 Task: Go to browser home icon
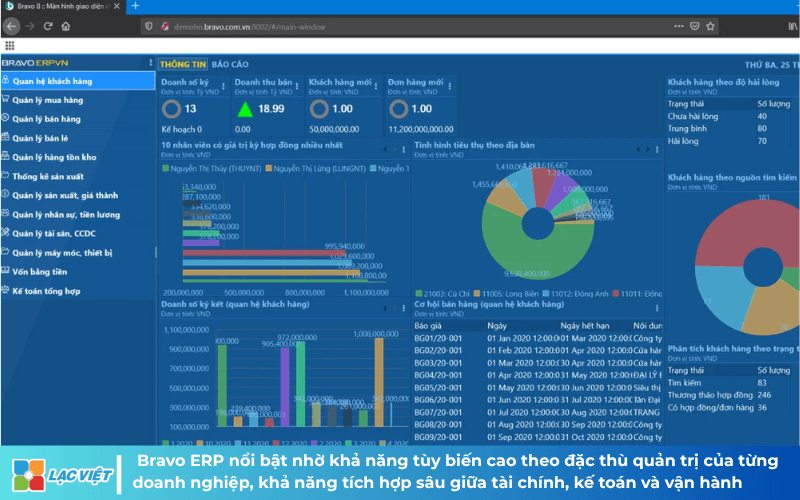click(66, 26)
